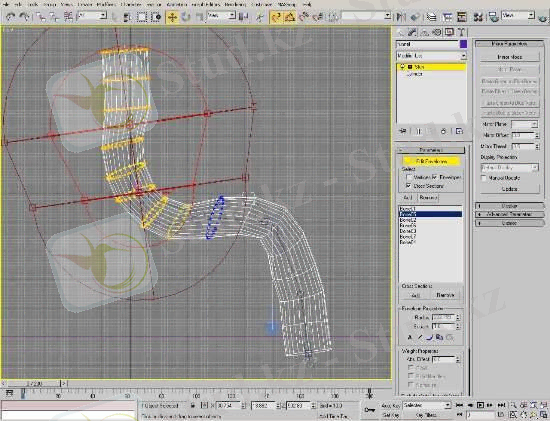Select the Bind to Space Warp tool
The height and width of the screenshot is (421, 550).
tap(69, 16)
